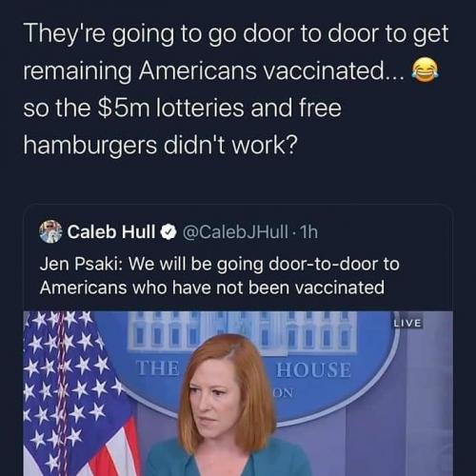476x476 pixels.
Task: Tap the crying-laughing emoji
Action: pyautogui.click(x=425, y=70)
